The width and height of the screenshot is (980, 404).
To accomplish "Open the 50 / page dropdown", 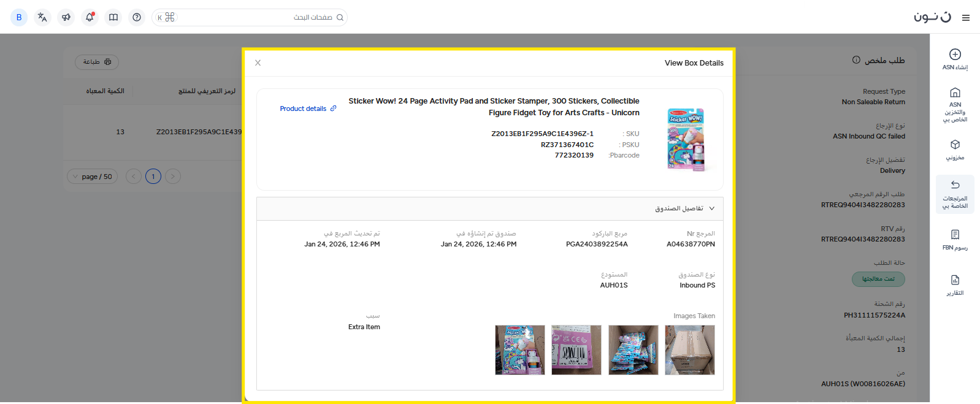I will pyautogui.click(x=92, y=177).
